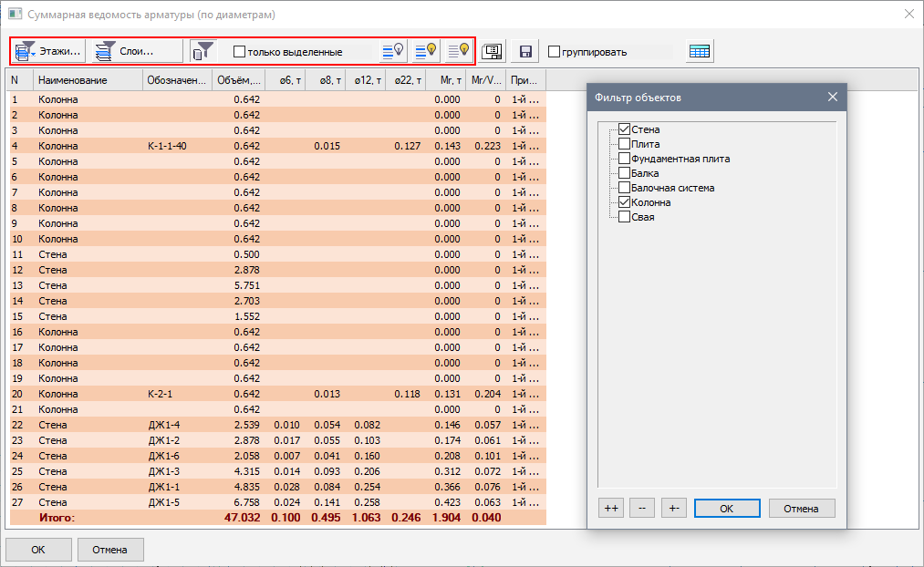Uncheck Стена in object filter
The image size is (924, 567).
tap(624, 129)
